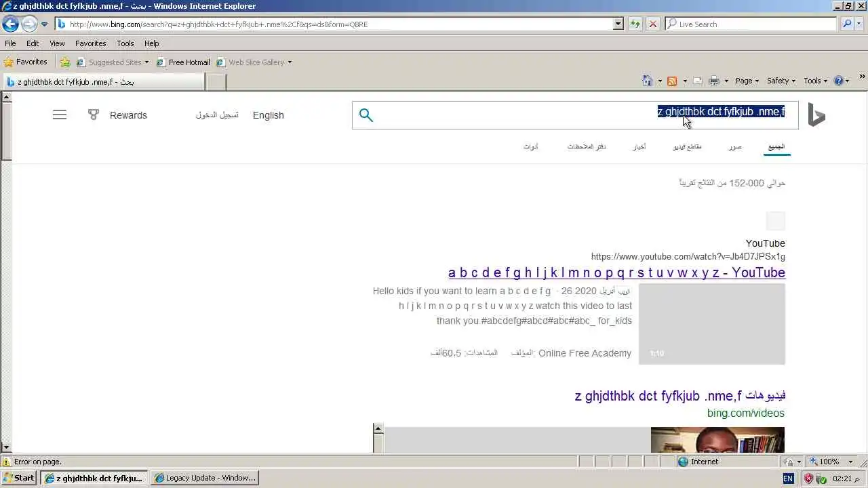This screenshot has width=868, height=488.
Task: Open the File menu
Action: pyautogui.click(x=10, y=43)
